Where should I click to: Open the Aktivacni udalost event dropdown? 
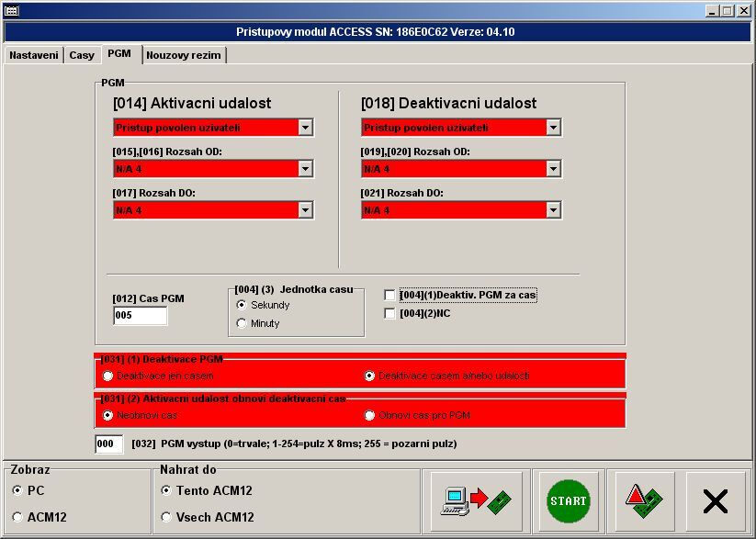(x=305, y=128)
